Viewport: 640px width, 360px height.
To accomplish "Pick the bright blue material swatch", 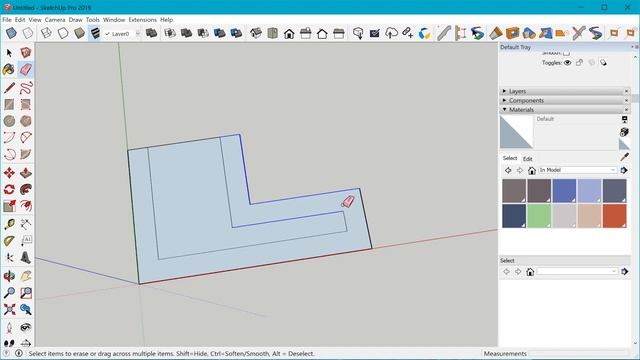I will click(564, 191).
